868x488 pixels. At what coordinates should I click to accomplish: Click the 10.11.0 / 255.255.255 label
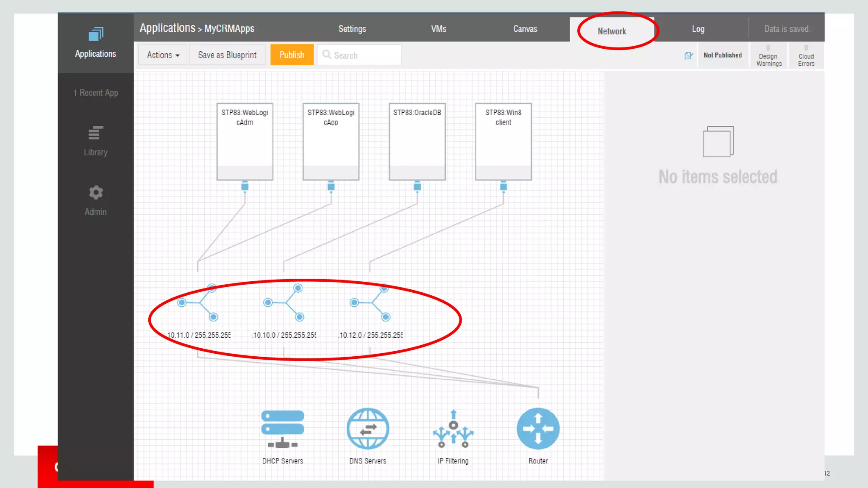click(x=198, y=335)
